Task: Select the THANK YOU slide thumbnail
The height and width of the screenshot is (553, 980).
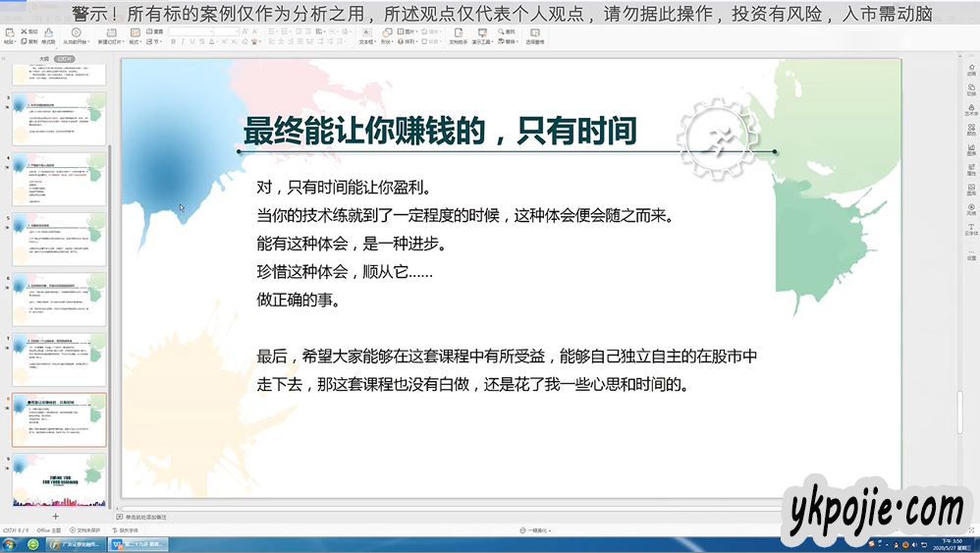Action: click(x=59, y=480)
